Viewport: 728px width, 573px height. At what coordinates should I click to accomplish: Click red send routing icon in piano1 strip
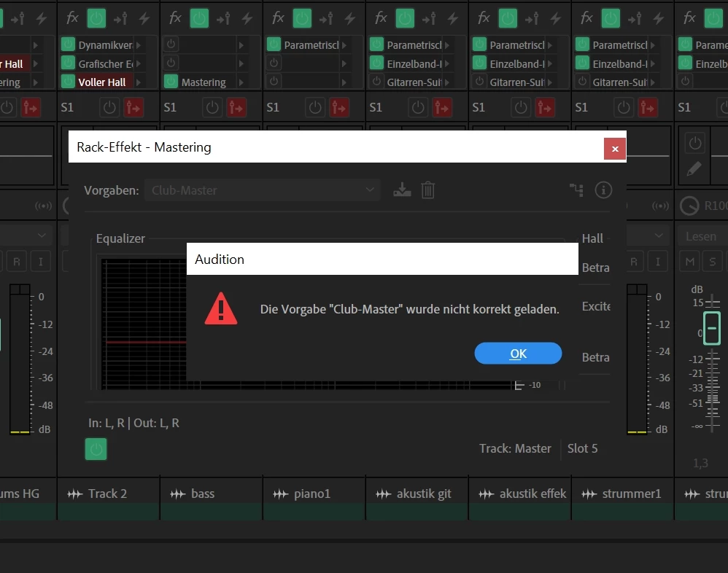coord(339,108)
